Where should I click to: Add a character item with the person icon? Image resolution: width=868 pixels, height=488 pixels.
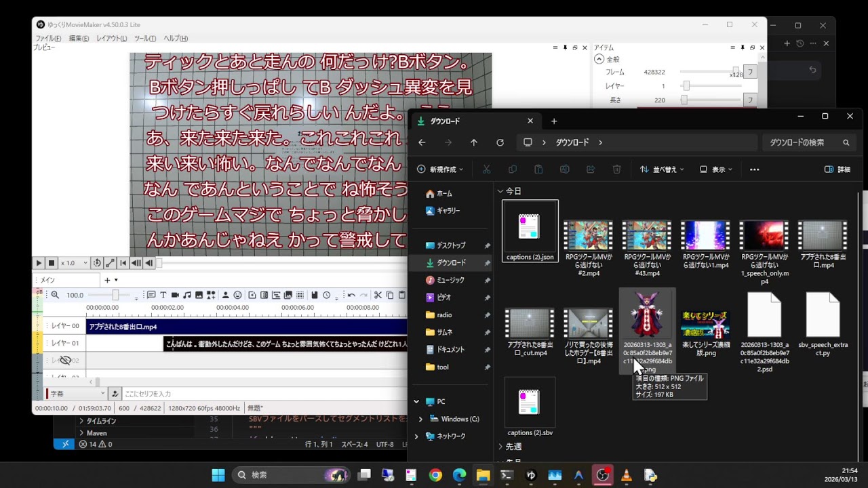225,295
